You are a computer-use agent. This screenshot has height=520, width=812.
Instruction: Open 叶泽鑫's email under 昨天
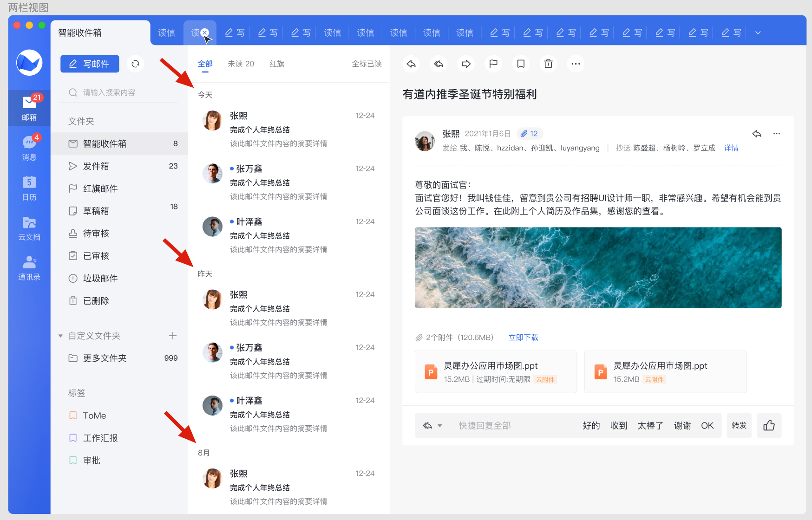(x=288, y=414)
